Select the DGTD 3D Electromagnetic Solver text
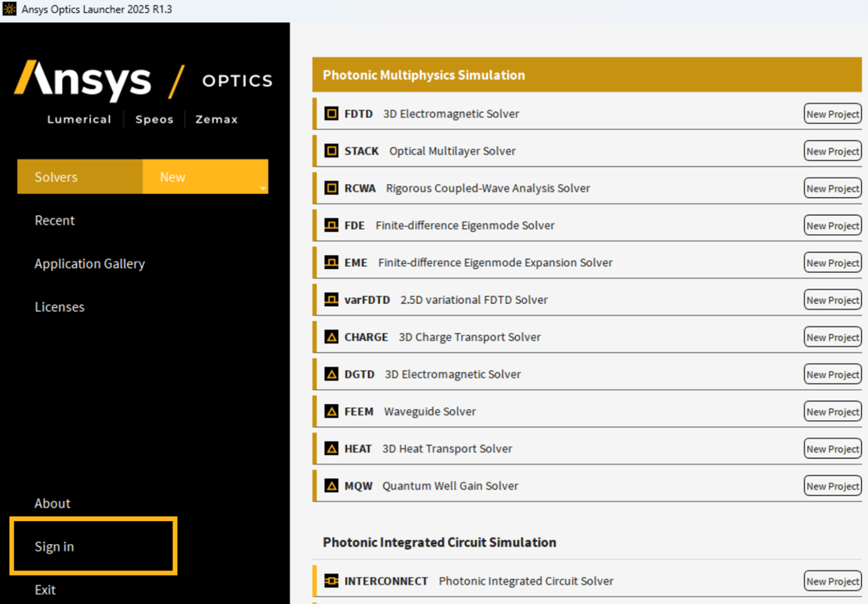The width and height of the screenshot is (868, 604). [433, 373]
